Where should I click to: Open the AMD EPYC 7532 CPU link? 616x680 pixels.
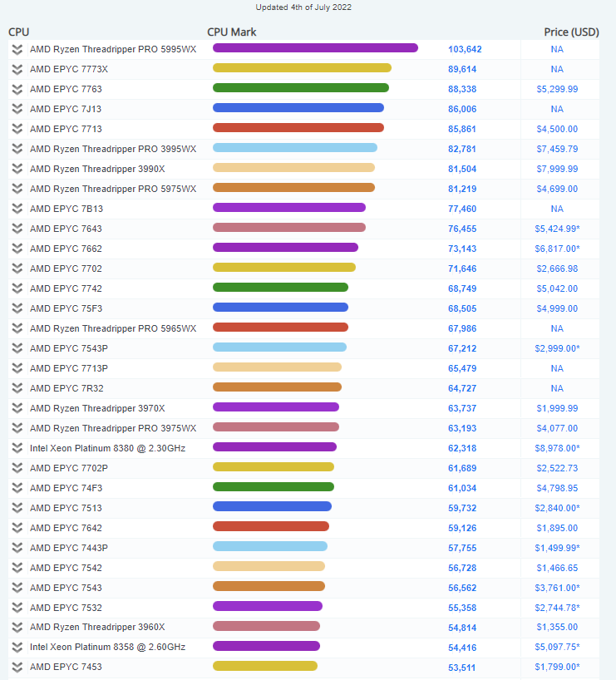click(x=66, y=608)
